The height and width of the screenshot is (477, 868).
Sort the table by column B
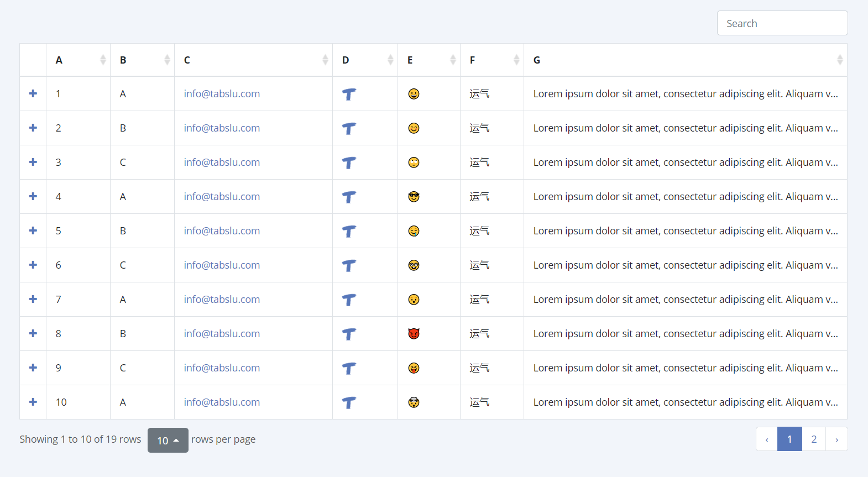click(142, 60)
